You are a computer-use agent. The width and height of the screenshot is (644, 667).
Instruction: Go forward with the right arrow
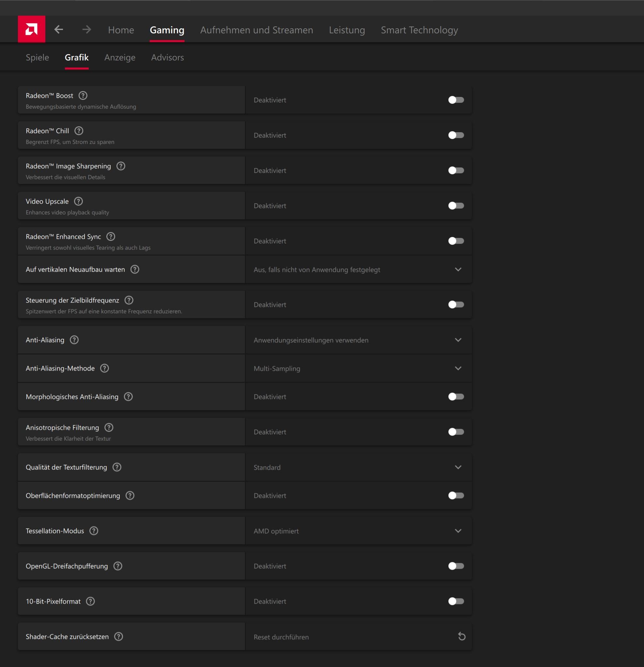(87, 30)
